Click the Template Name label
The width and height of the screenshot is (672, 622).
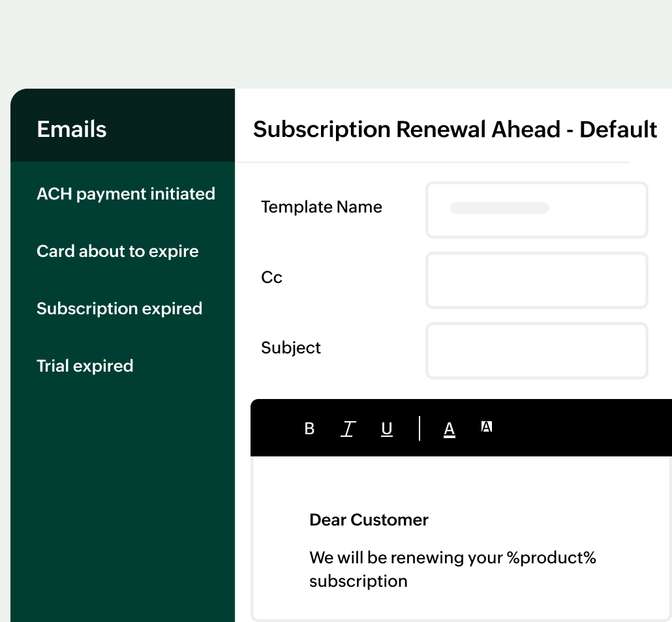click(322, 207)
